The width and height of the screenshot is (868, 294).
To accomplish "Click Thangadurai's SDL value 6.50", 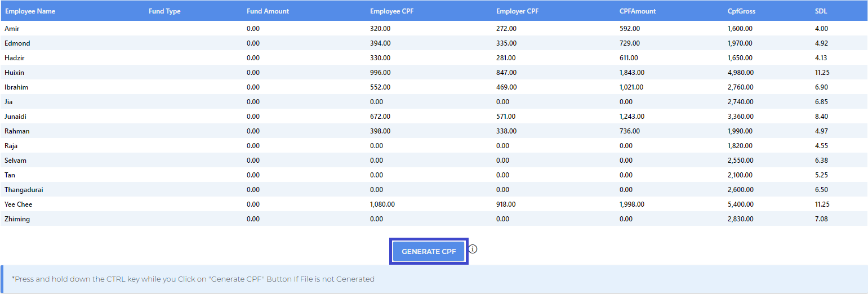I will (x=821, y=190).
